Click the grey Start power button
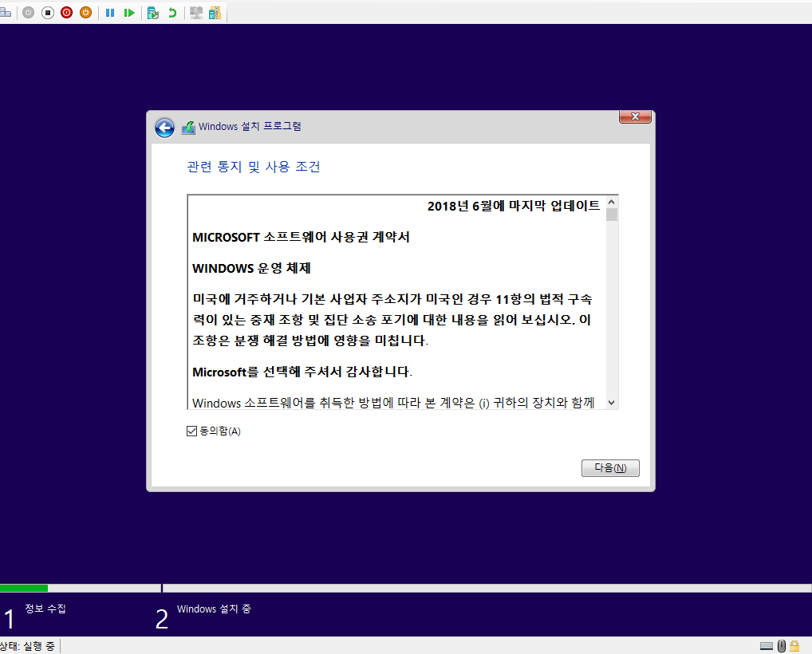The width and height of the screenshot is (812, 654). [29, 13]
